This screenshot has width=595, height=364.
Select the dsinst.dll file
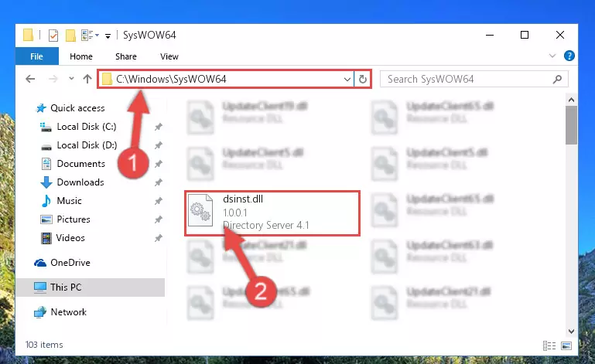click(x=272, y=213)
